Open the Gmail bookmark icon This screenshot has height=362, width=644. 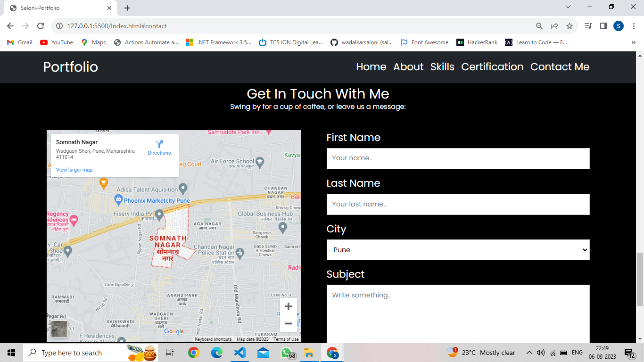coord(10,42)
